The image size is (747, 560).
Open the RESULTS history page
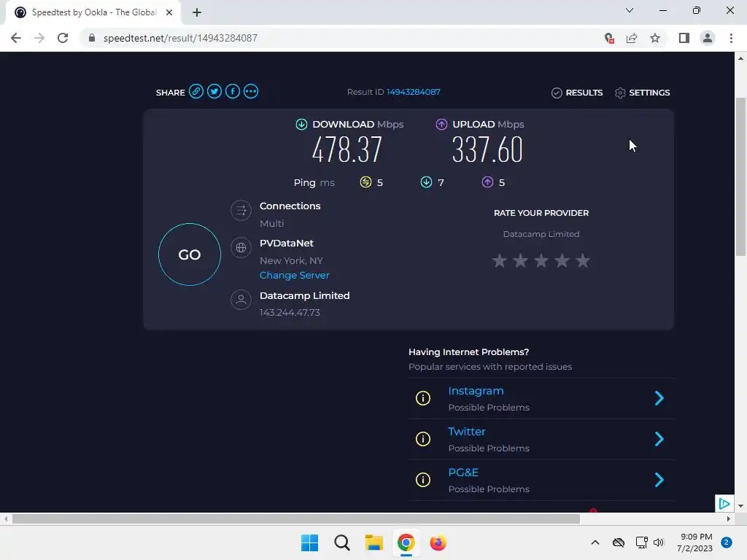point(577,93)
